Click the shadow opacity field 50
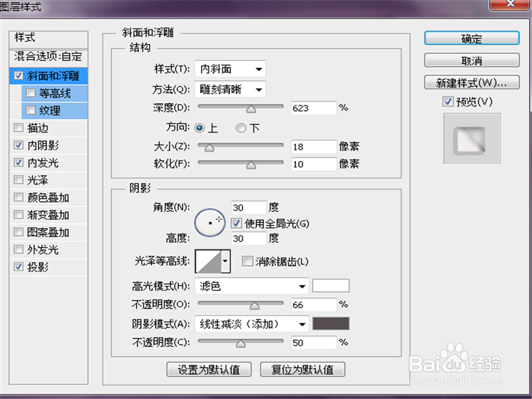The height and width of the screenshot is (399, 532). (x=313, y=342)
